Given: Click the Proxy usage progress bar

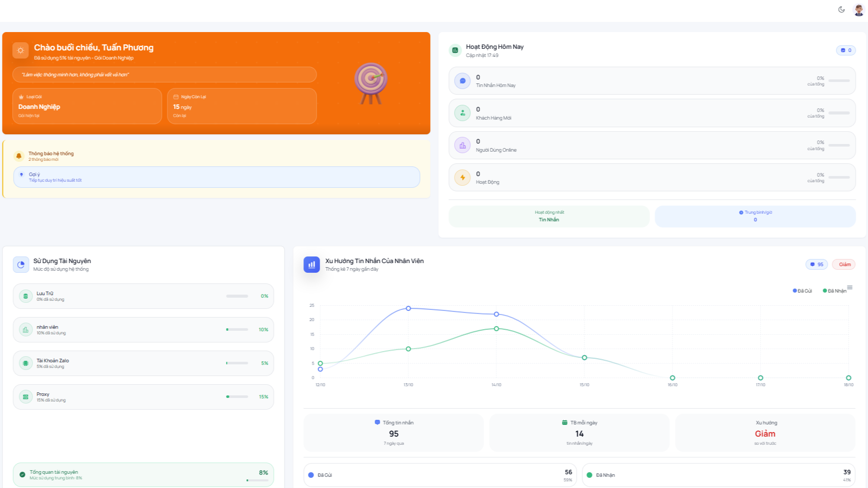Looking at the screenshot, I should [x=237, y=397].
